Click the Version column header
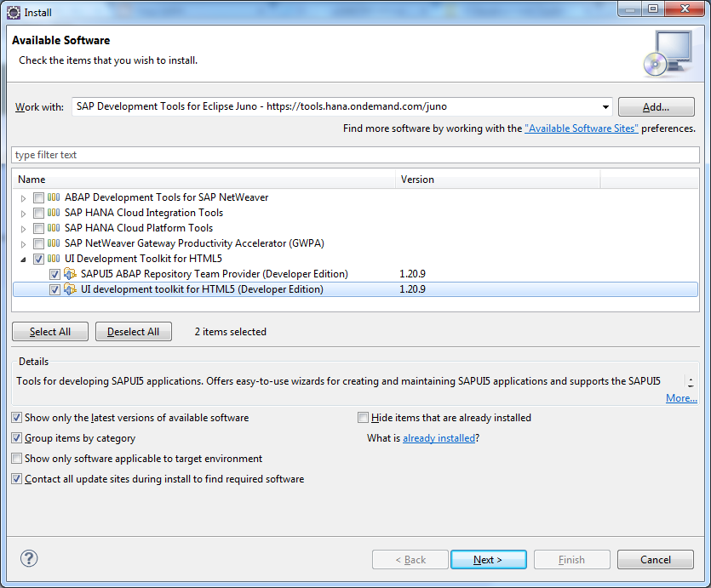Image resolution: width=711 pixels, height=588 pixels. [x=498, y=180]
